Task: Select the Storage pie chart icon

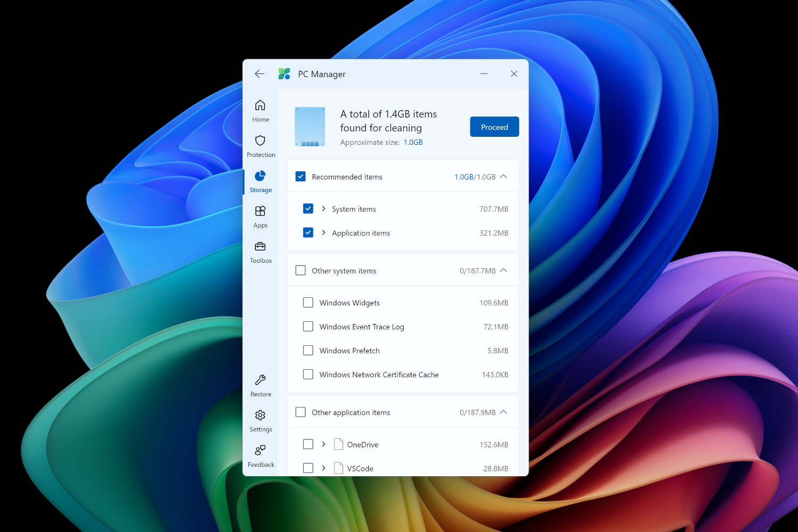Action: tap(260, 176)
